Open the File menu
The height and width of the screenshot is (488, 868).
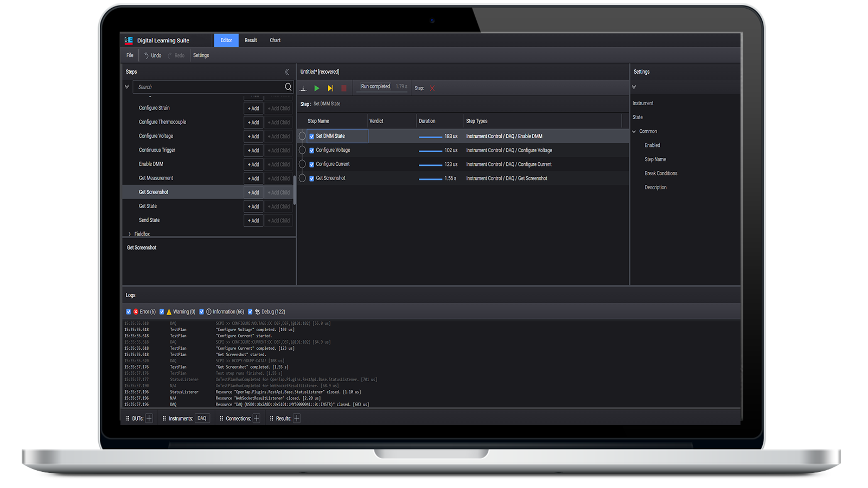tap(129, 55)
